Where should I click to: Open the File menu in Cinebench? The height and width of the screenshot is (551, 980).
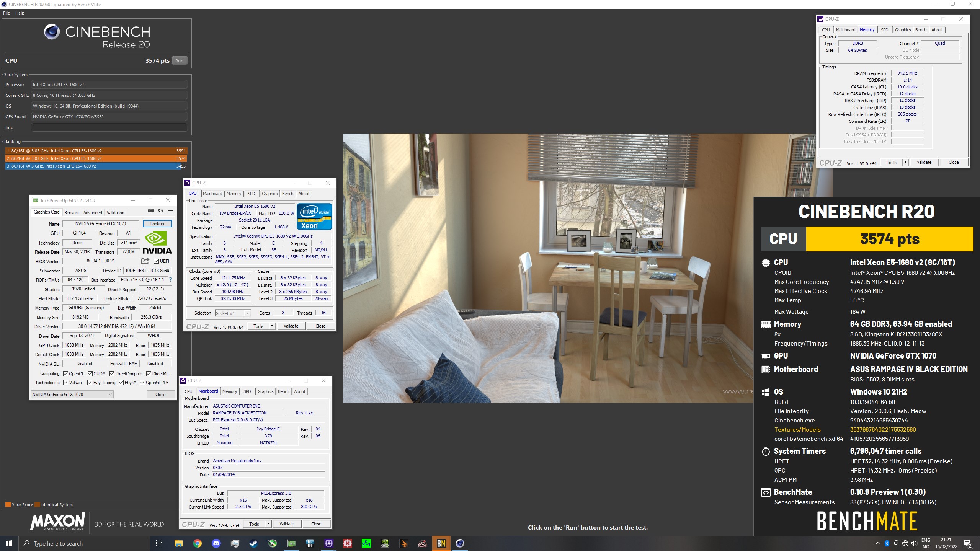click(x=7, y=13)
